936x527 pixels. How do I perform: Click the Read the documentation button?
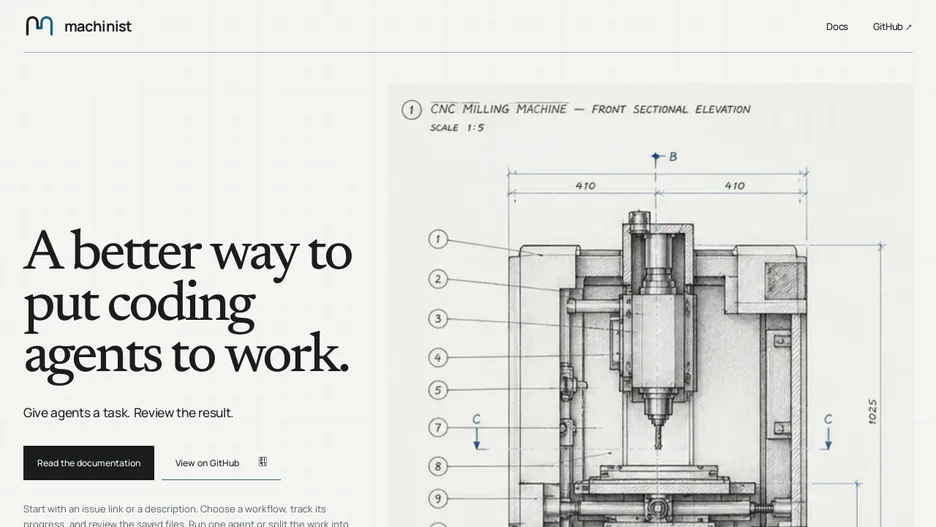click(x=88, y=463)
